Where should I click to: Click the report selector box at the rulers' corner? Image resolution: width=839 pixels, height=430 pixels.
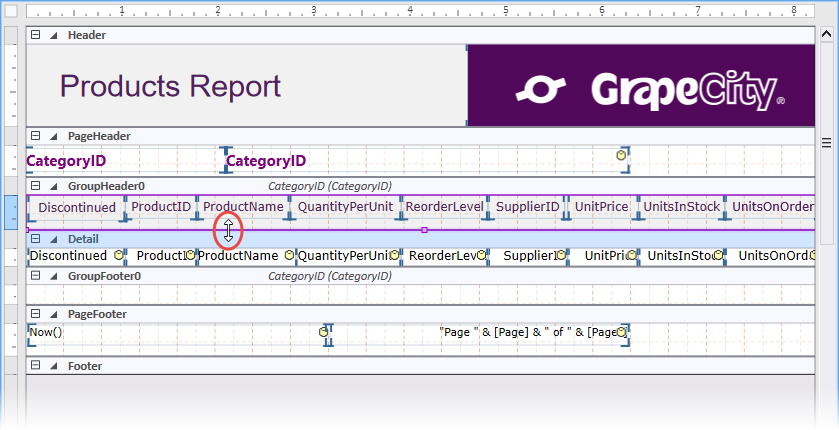click(x=11, y=12)
